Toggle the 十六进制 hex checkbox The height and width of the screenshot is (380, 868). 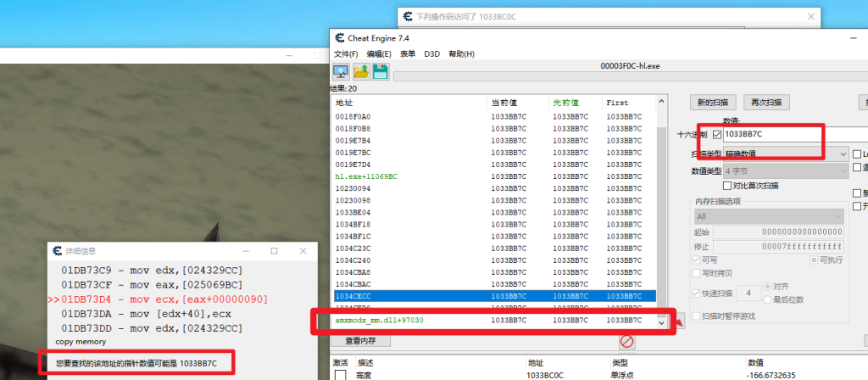pos(717,135)
